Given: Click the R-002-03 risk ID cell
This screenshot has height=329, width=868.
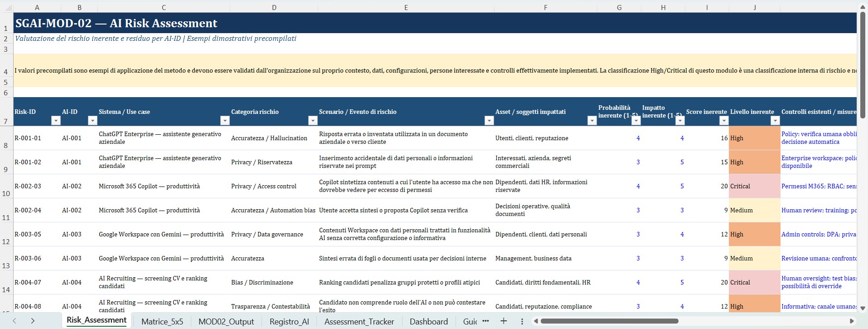Looking at the screenshot, I should click(x=37, y=186).
